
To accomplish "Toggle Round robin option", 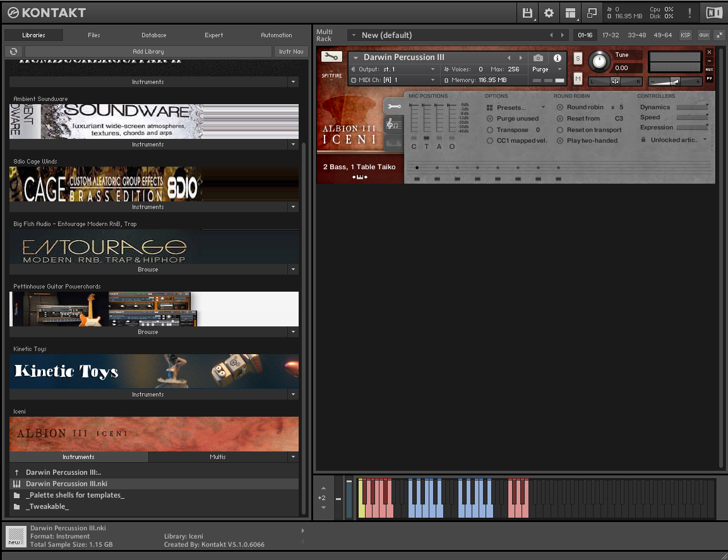I will click(x=560, y=107).
